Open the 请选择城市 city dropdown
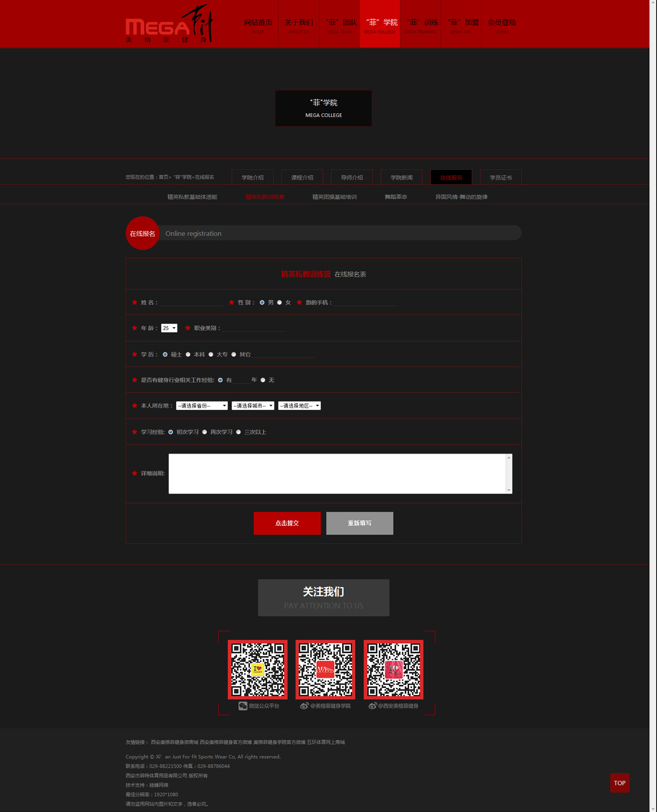The width and height of the screenshot is (657, 812). (x=252, y=406)
